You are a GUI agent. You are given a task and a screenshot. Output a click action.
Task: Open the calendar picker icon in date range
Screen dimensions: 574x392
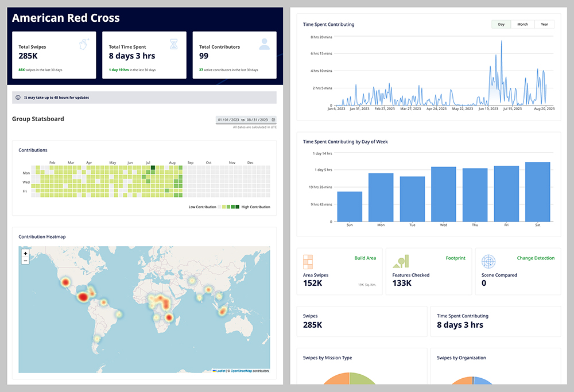coord(273,120)
